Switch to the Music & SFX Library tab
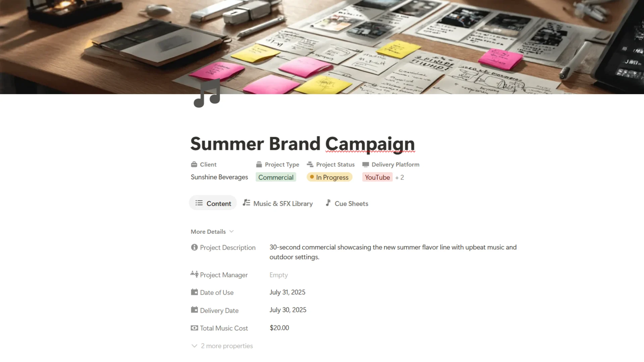The width and height of the screenshot is (644, 362). [278, 203]
